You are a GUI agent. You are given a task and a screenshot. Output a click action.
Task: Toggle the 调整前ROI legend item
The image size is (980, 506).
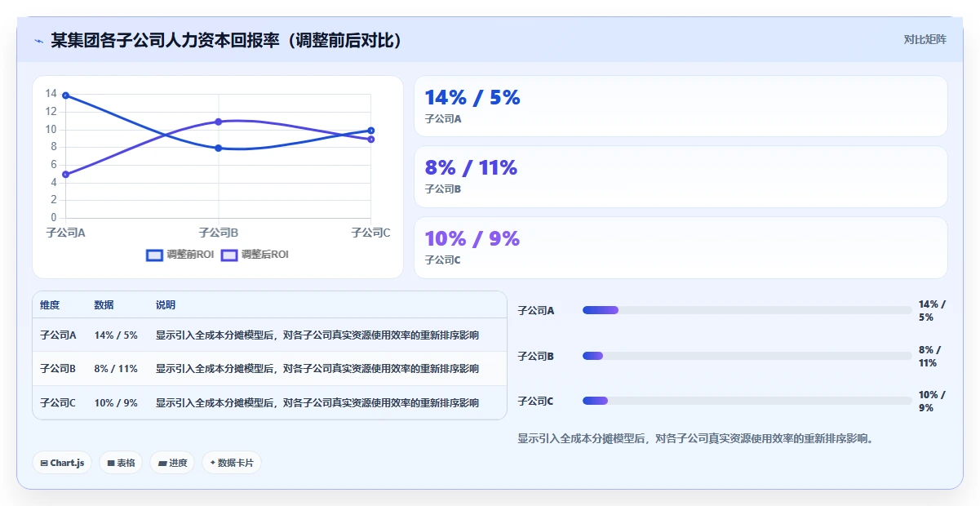click(x=180, y=255)
